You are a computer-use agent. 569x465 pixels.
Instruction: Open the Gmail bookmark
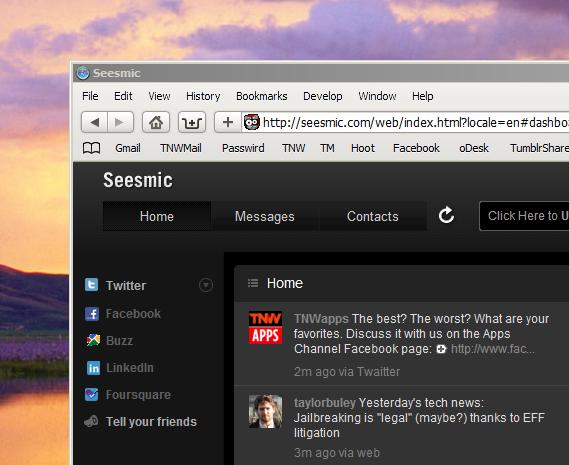click(128, 148)
